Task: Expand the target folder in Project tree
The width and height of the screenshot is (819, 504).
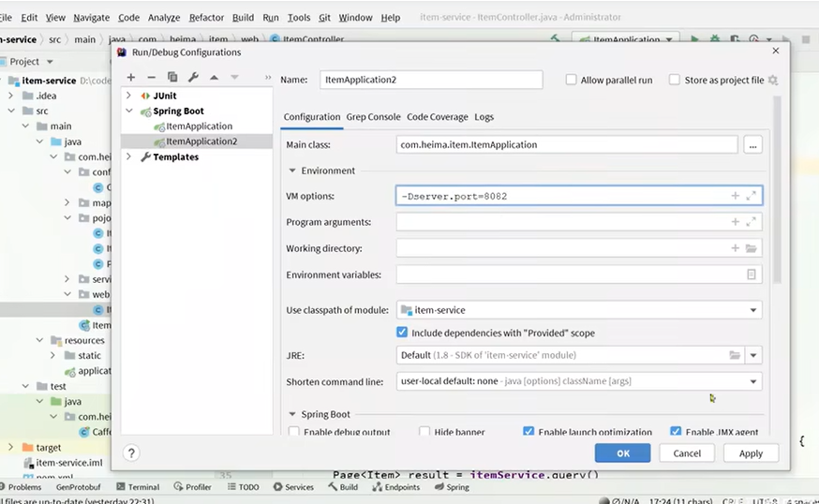Action: [11, 447]
